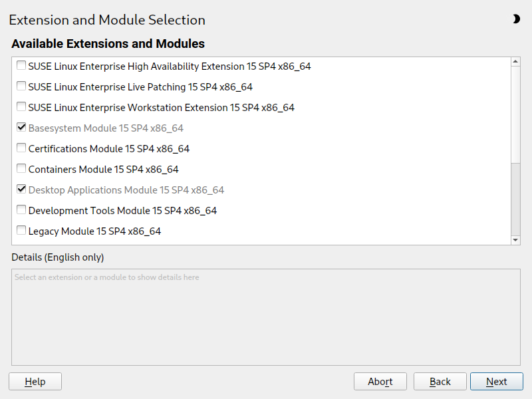
Task: Toggle the dark mode moon icon
Action: (516, 19)
